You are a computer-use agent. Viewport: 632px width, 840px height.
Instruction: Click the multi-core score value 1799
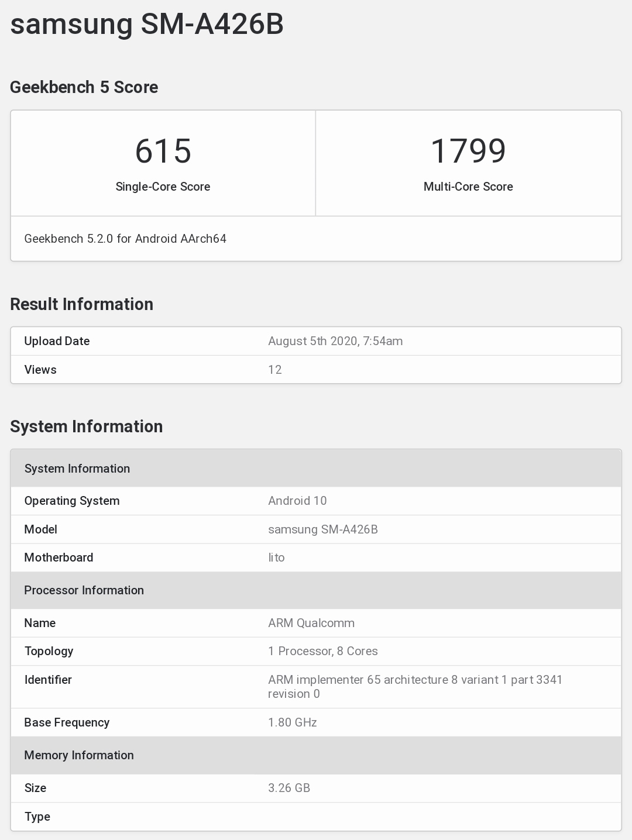pyautogui.click(x=468, y=151)
